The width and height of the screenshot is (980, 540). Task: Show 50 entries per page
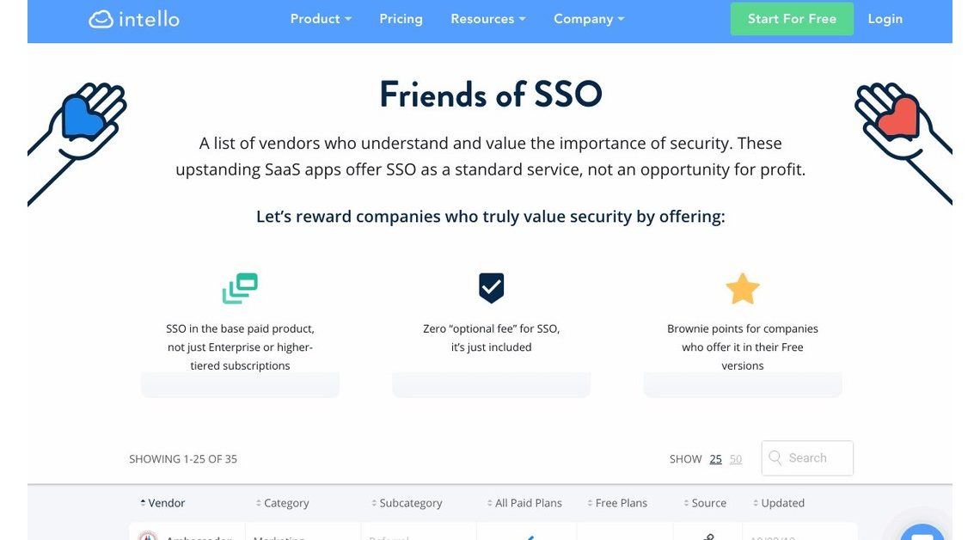pyautogui.click(x=736, y=459)
